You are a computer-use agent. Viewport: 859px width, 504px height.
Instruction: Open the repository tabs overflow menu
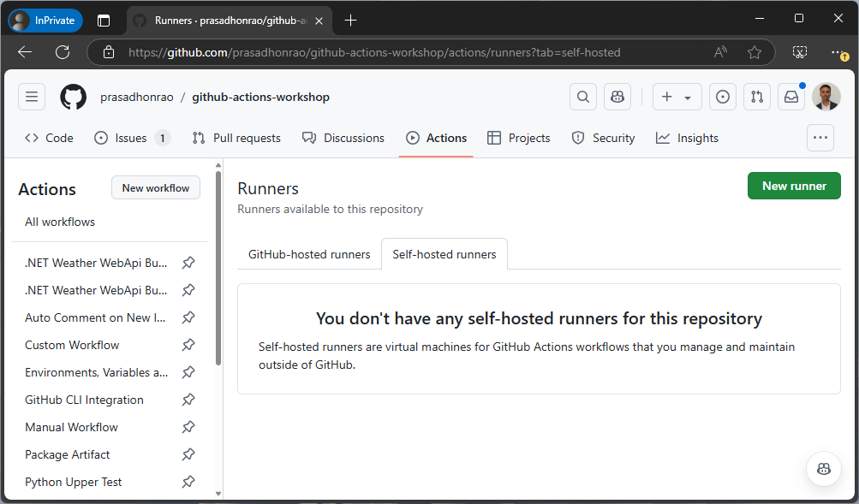pos(820,138)
